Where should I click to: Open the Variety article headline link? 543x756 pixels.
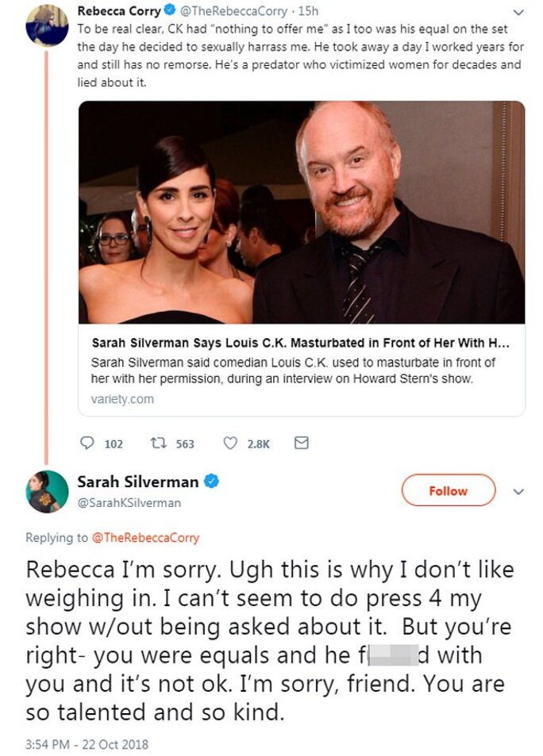[x=299, y=344]
